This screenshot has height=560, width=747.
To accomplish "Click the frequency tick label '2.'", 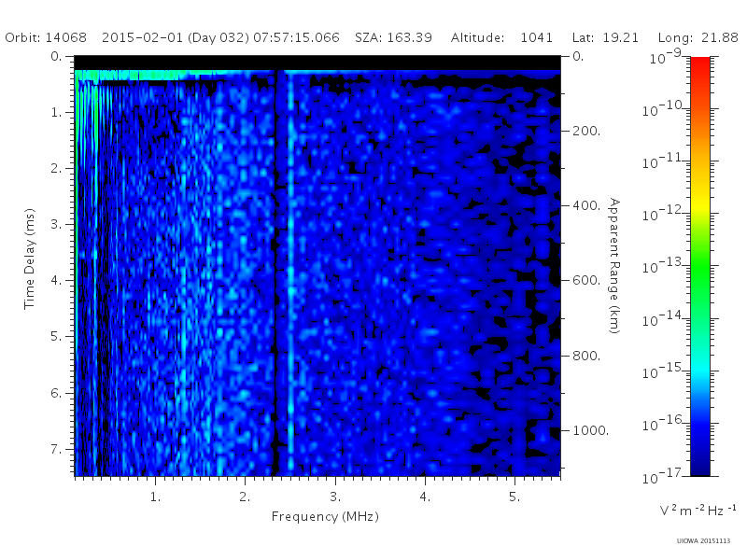I will [245, 497].
